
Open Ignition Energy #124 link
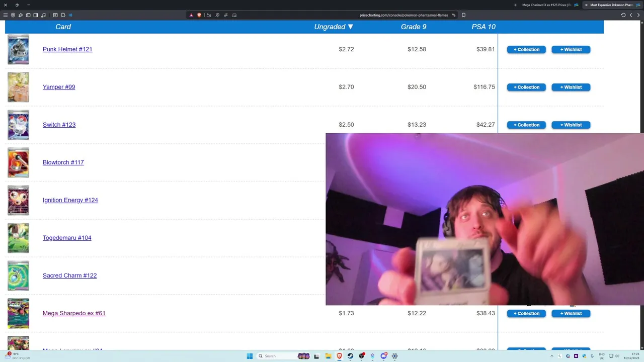[70, 200]
